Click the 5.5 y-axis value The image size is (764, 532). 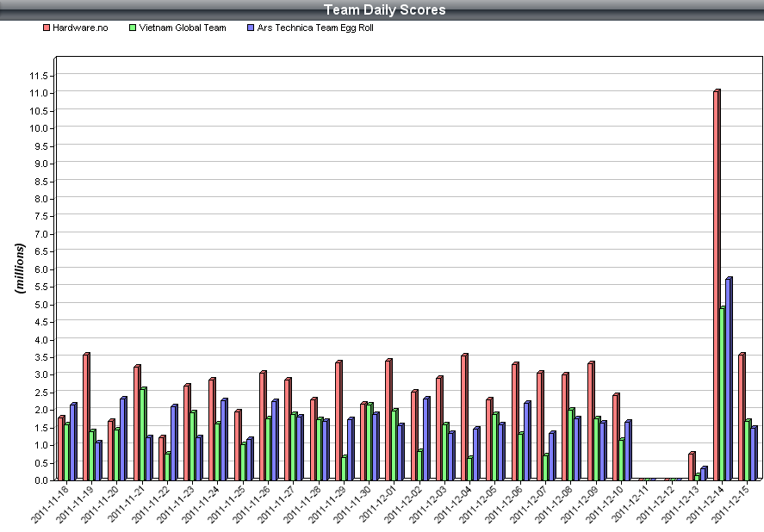pyautogui.click(x=41, y=287)
